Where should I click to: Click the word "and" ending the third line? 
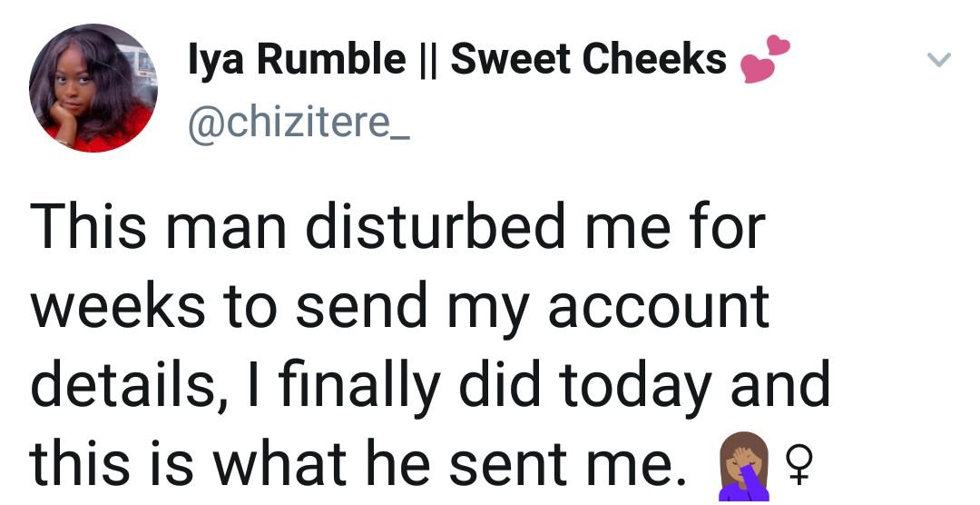[x=780, y=384]
